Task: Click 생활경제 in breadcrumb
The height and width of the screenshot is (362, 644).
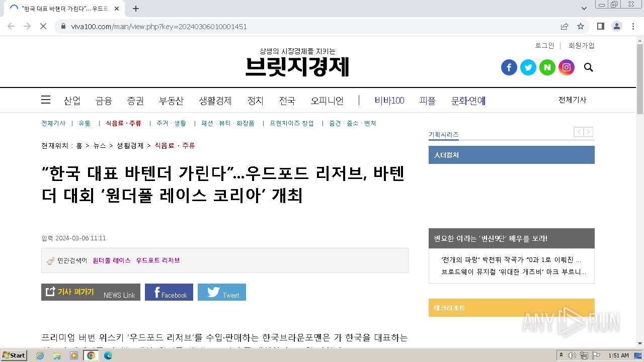Action: (x=130, y=145)
